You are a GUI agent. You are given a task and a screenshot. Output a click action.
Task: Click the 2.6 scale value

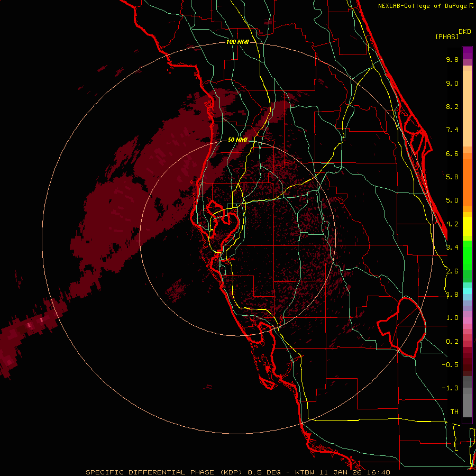tap(452, 271)
